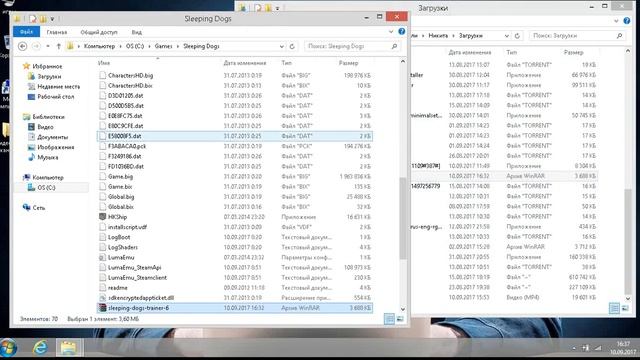Image resolution: width=640 pixels, height=360 pixels.
Task: Switch to details view icon in Sleeping Dogs status bar
Action: click(389, 319)
